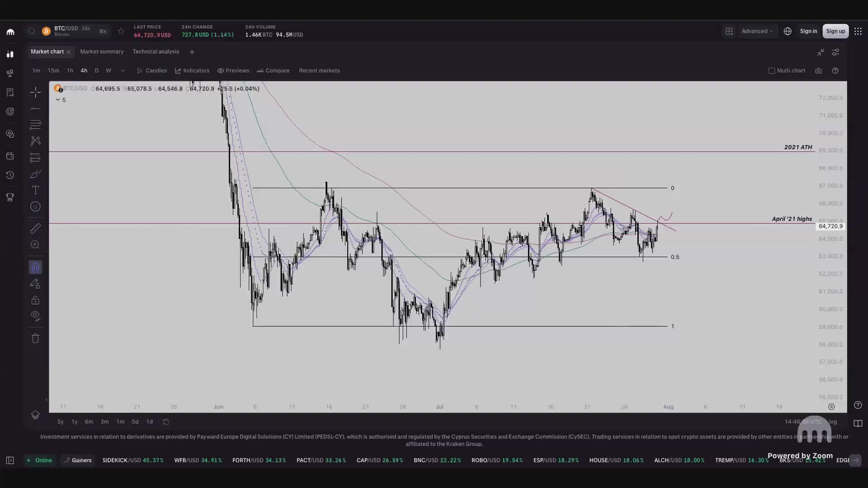Screen dimensions: 868x488
Task: Open the Fibonacci retracement tools
Action: 35,124
